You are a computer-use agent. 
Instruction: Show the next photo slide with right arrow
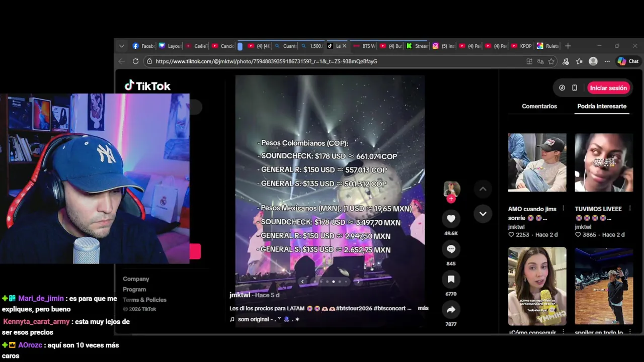click(x=358, y=282)
